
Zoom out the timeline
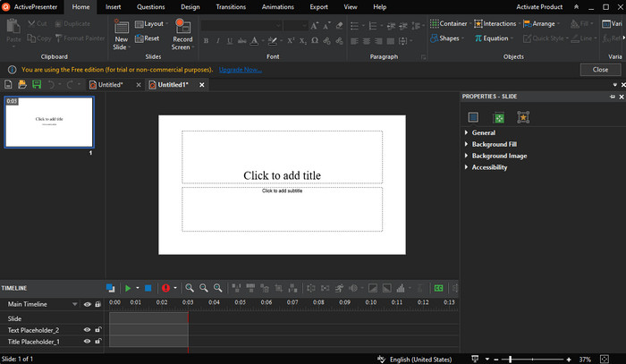204,288
